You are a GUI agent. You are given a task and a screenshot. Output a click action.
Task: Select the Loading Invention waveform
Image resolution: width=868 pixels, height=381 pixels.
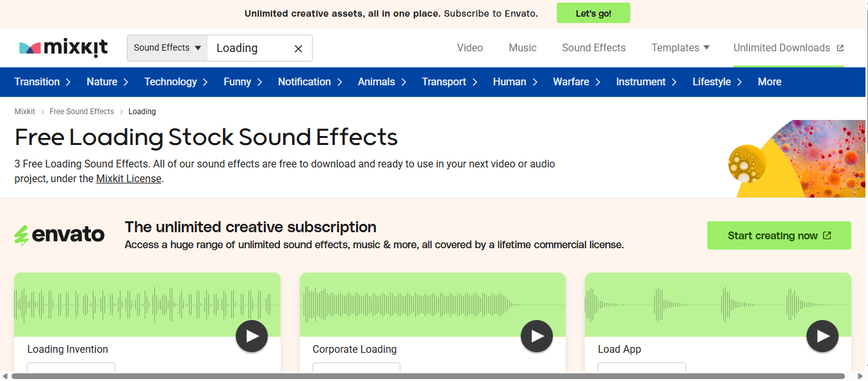click(x=147, y=303)
